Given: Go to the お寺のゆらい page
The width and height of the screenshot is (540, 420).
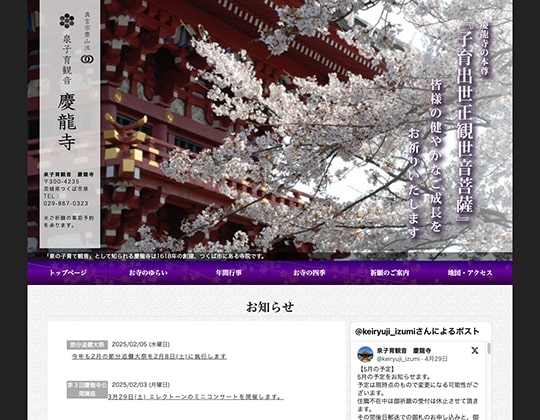Looking at the screenshot, I should click(148, 273).
